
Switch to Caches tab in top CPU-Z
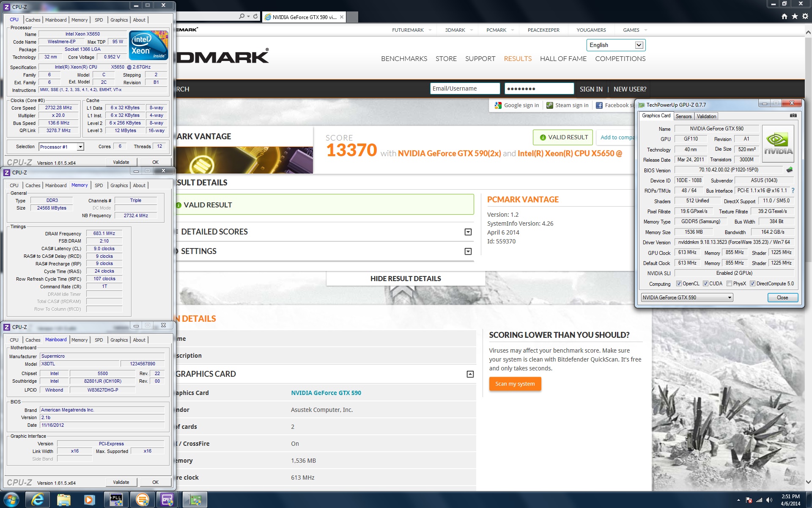click(33, 20)
